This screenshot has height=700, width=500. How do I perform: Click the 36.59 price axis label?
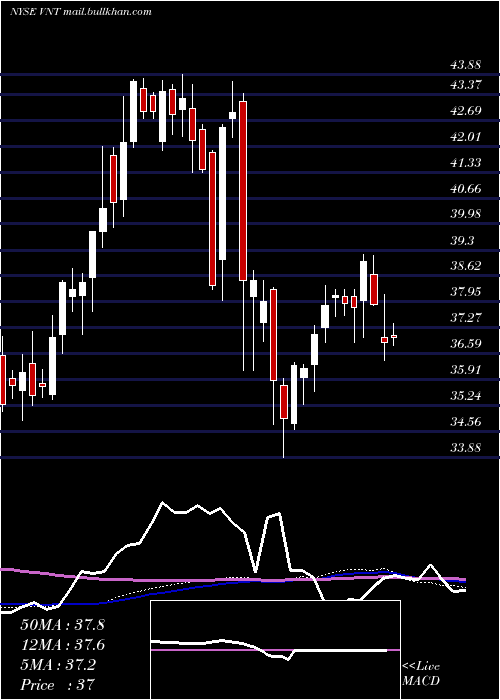[466, 343]
